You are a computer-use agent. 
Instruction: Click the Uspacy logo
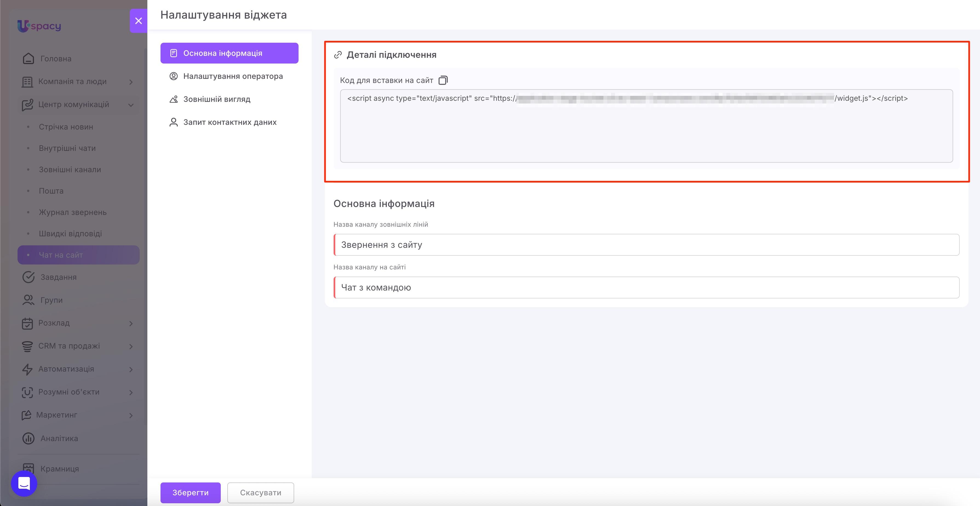pyautogui.click(x=39, y=26)
